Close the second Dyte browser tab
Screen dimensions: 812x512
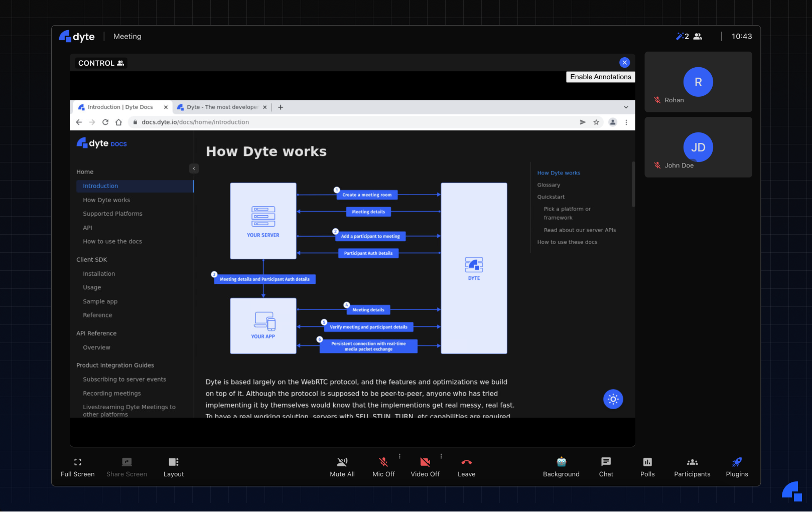tap(265, 107)
